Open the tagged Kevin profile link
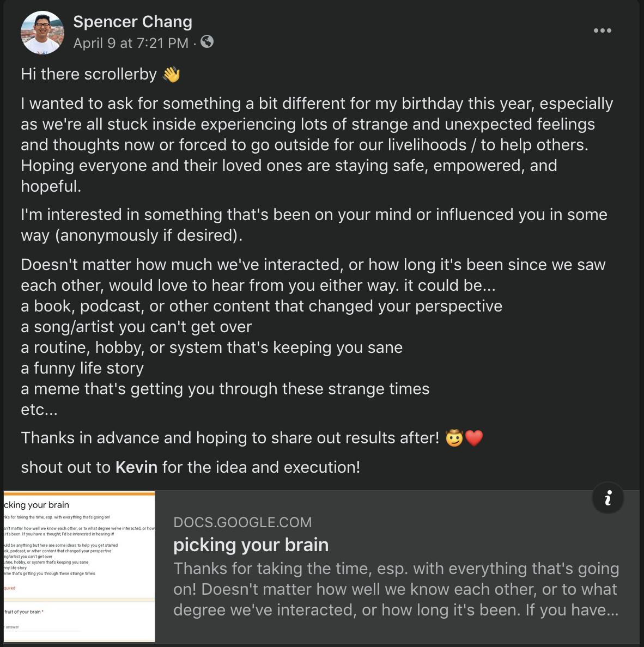The height and width of the screenshot is (647, 644). 136,467
